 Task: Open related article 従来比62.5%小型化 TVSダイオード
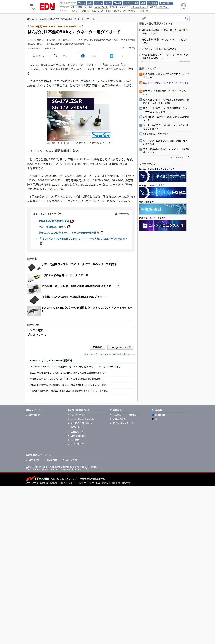pos(75,297)
